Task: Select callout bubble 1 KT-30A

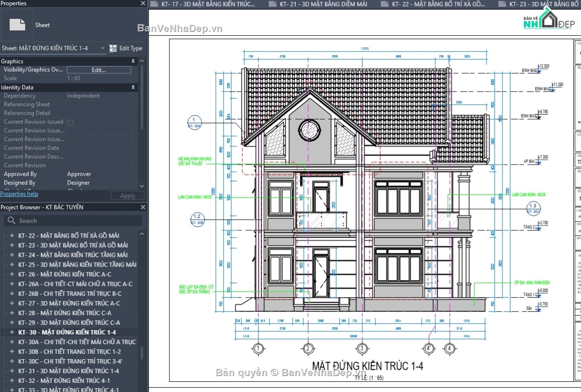Action: [193, 122]
